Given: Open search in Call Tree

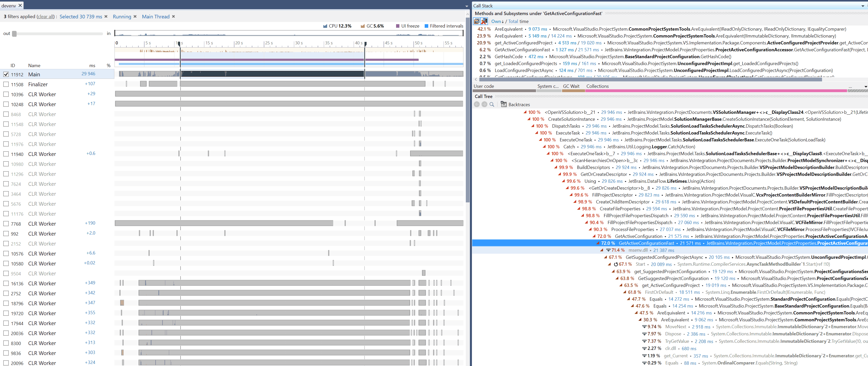Looking at the screenshot, I should coord(492,104).
